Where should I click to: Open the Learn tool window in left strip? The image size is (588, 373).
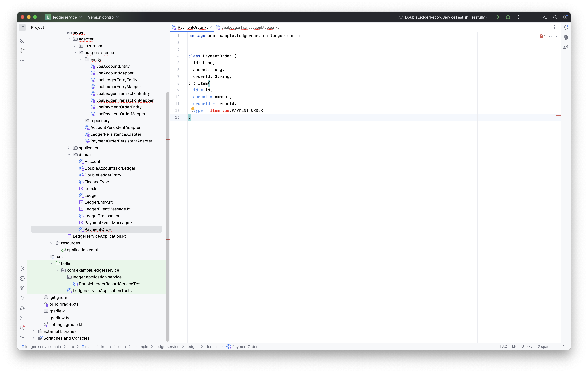pos(22,51)
